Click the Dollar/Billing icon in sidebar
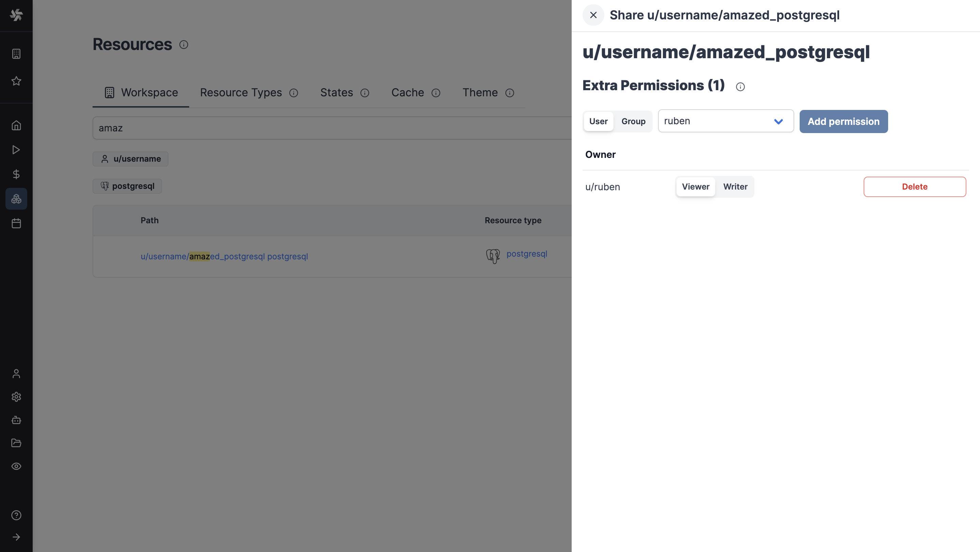980x552 pixels. tap(16, 174)
